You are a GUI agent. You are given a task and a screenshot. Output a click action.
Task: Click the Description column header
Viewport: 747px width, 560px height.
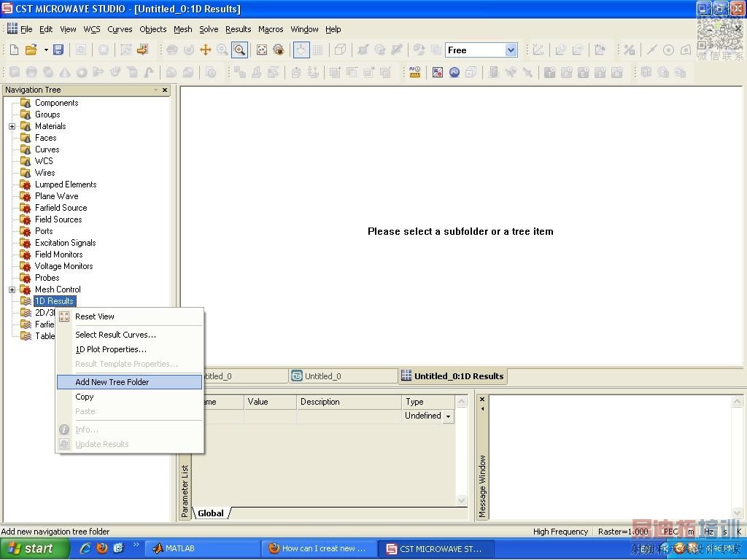click(349, 402)
